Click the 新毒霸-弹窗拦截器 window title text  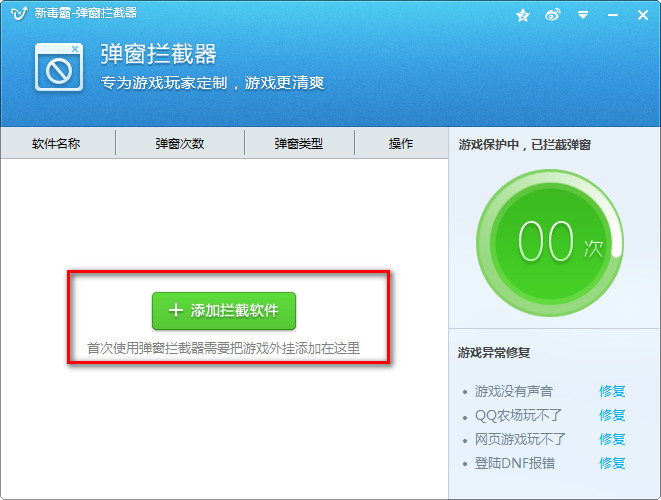86,13
